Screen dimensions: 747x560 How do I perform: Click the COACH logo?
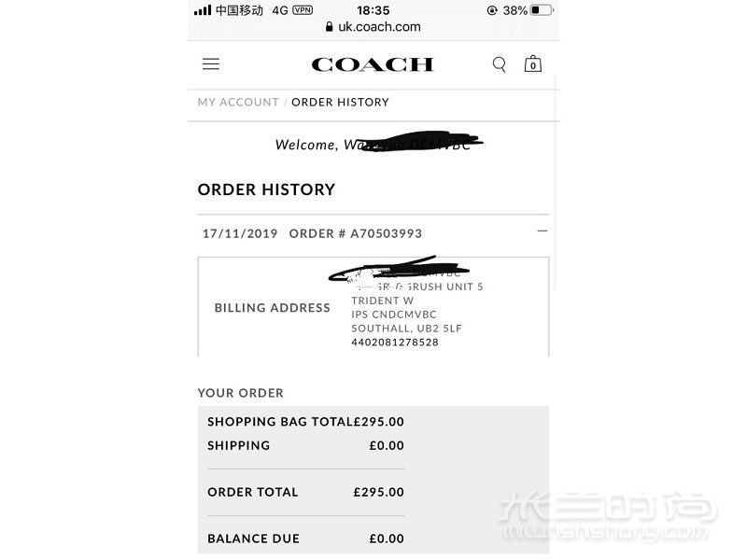pyautogui.click(x=373, y=64)
